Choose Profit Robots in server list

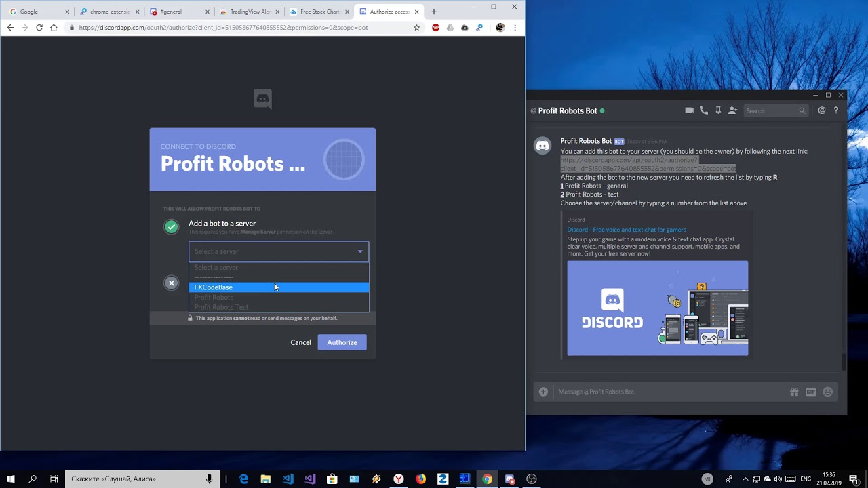click(279, 298)
